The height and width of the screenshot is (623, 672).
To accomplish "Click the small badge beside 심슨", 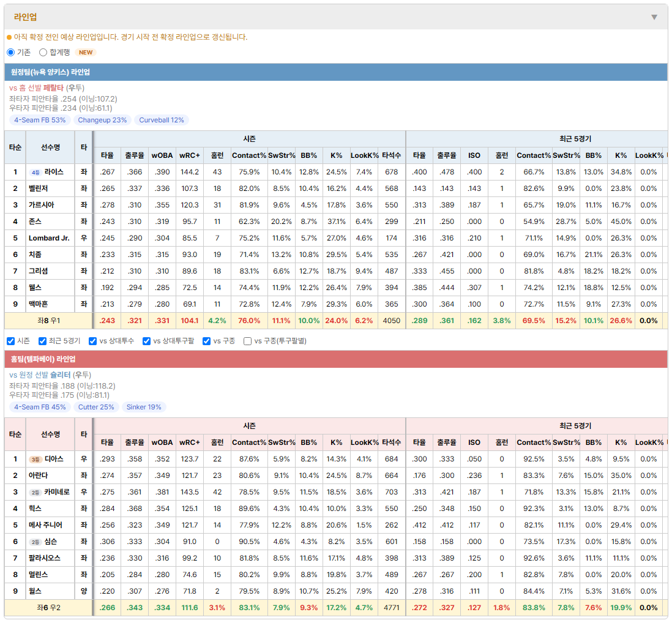I will 35,542.
